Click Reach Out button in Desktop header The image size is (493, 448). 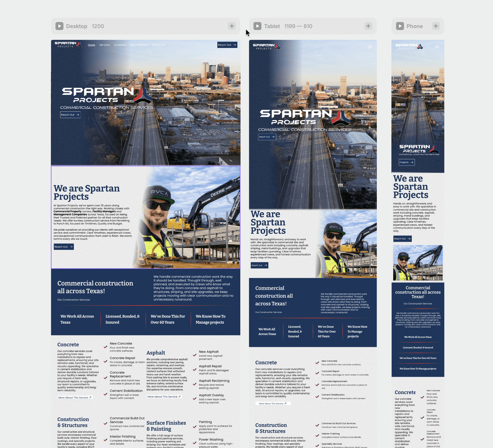pyautogui.click(x=227, y=45)
